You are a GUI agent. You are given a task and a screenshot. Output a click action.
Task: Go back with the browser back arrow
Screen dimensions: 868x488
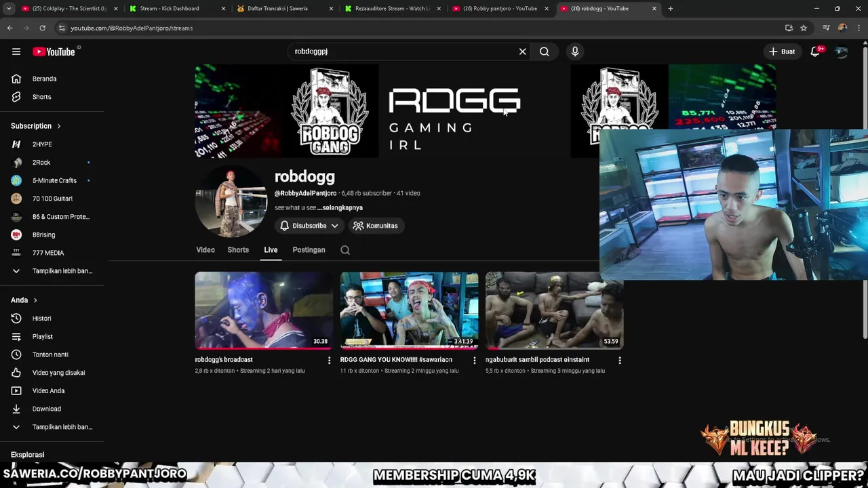tap(9, 28)
